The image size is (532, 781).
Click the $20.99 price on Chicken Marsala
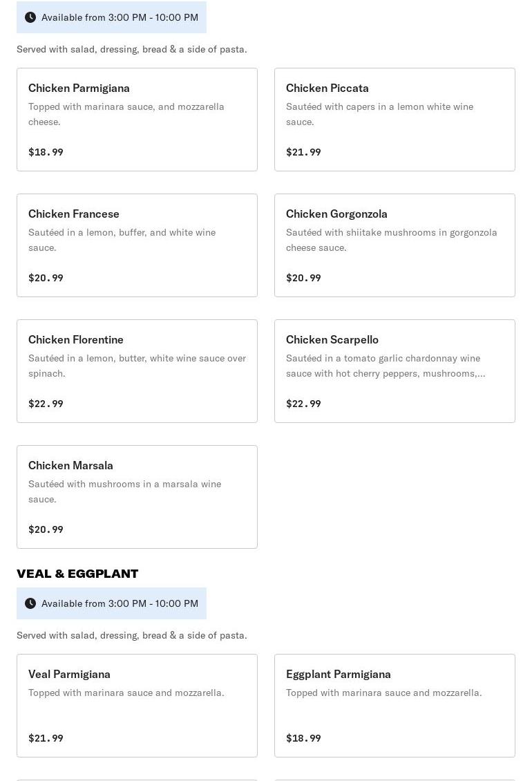pos(46,529)
